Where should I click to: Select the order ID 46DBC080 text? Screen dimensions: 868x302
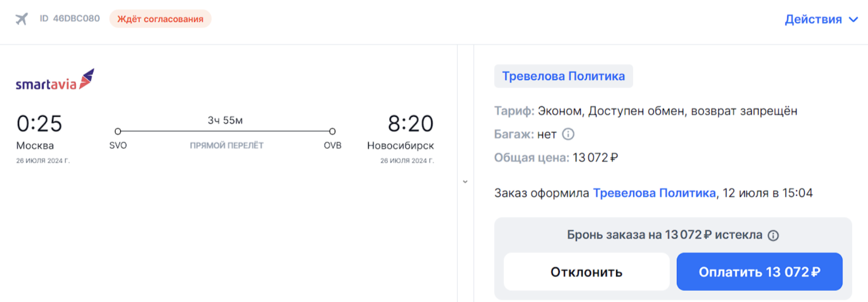point(70,19)
